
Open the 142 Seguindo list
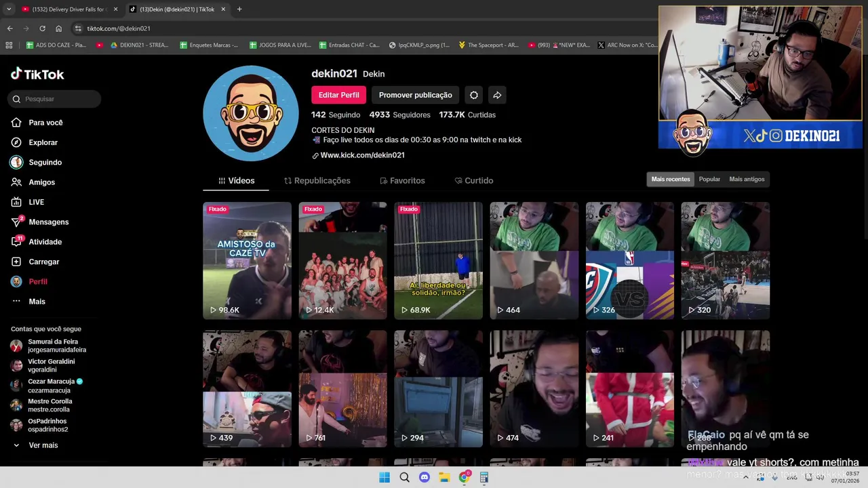[336, 115]
